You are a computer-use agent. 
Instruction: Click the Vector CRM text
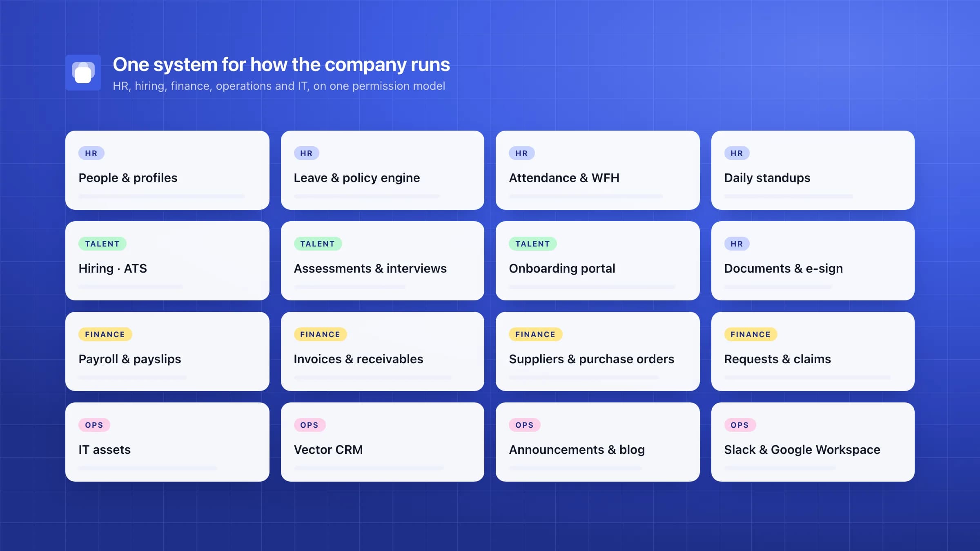[328, 450]
